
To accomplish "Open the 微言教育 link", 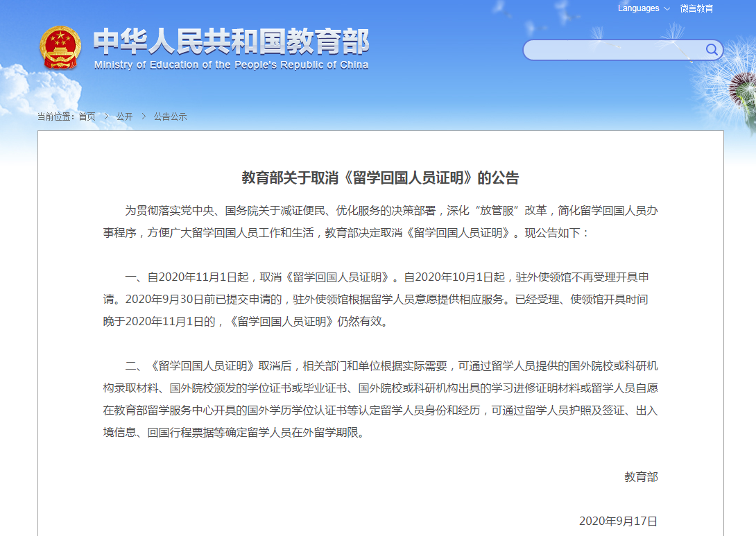I will click(696, 8).
